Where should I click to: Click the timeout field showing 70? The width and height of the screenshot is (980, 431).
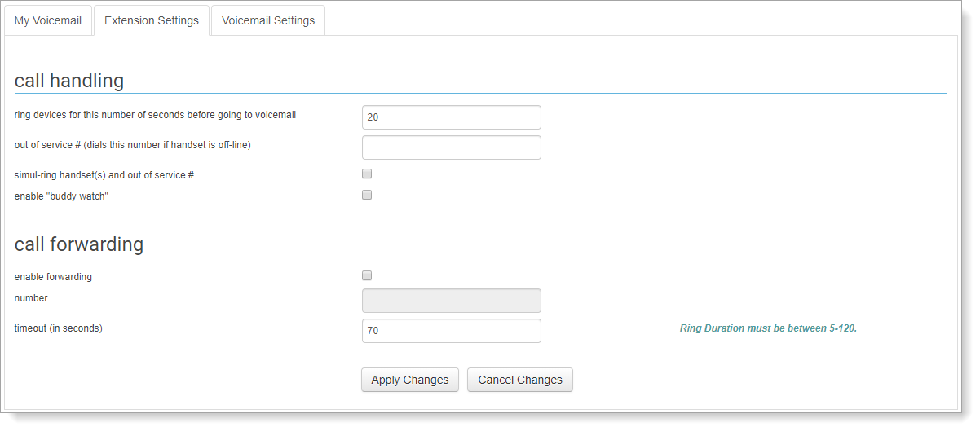(451, 331)
